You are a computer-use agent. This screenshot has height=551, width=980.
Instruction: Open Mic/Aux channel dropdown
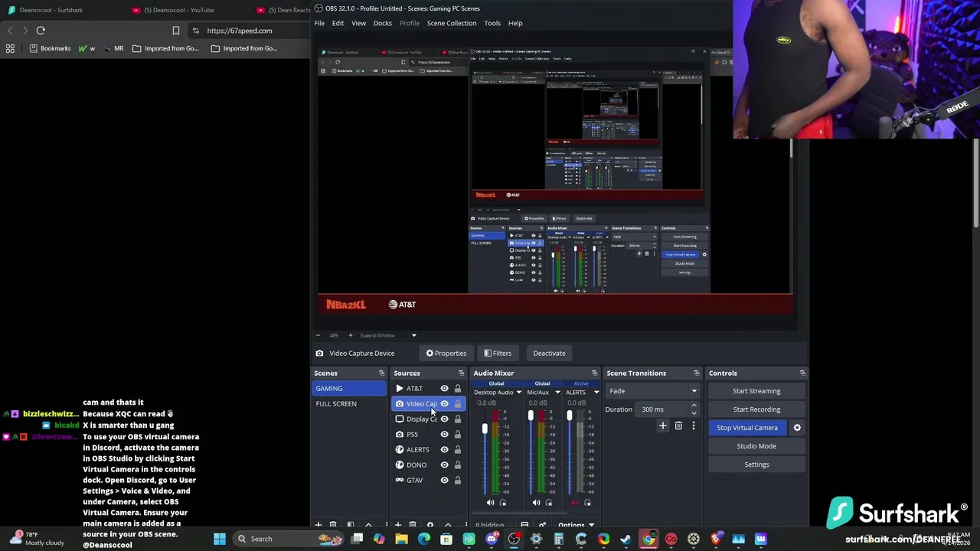[557, 393]
